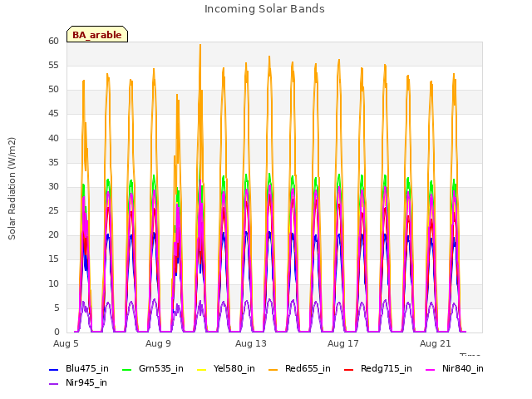Click the Red655_in orange legend swatch
The image size is (532, 399).
point(273,369)
